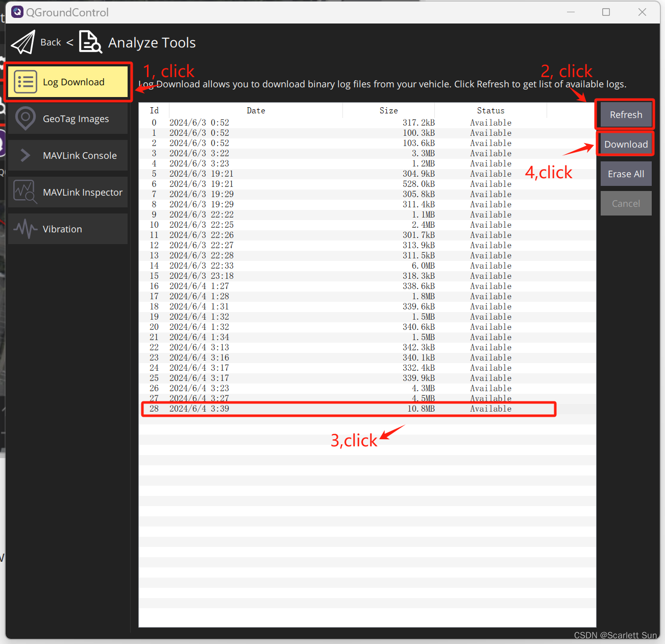Switch to the Vibration analysis tab

[x=62, y=229]
